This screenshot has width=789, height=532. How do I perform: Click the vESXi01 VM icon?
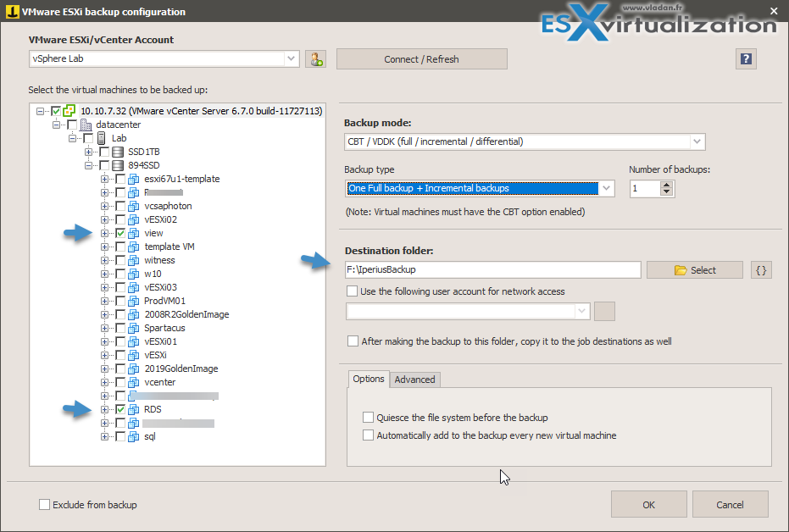point(133,342)
